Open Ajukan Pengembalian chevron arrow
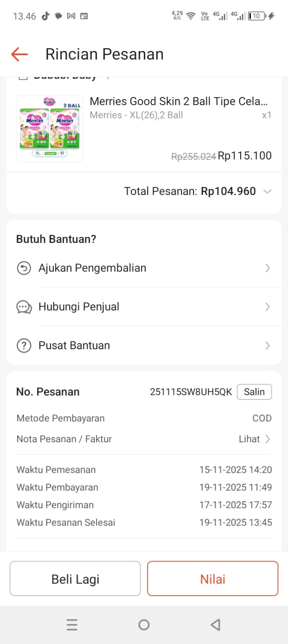Screen dimensions: 288x644 click(267, 268)
